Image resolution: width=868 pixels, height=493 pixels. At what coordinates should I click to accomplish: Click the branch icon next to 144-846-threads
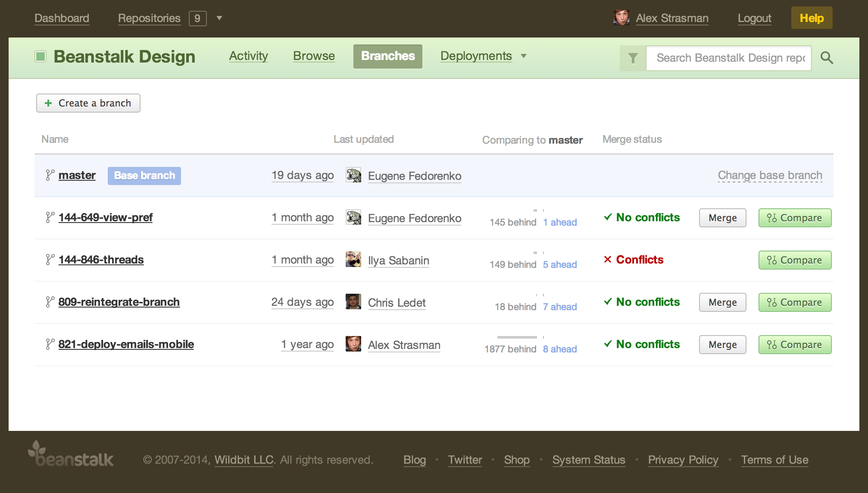(50, 260)
